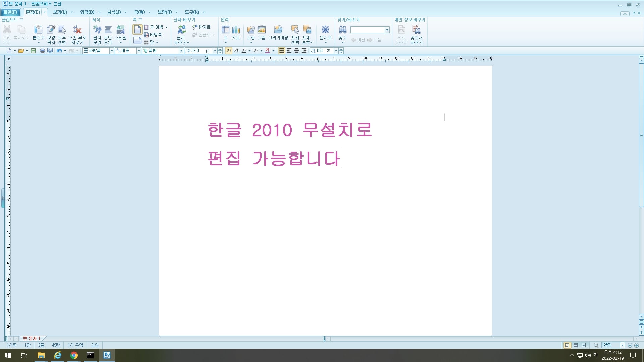Viewport: 644px width, 362px height.
Task: Toggle underline 가 formatting button
Action: pos(244,51)
